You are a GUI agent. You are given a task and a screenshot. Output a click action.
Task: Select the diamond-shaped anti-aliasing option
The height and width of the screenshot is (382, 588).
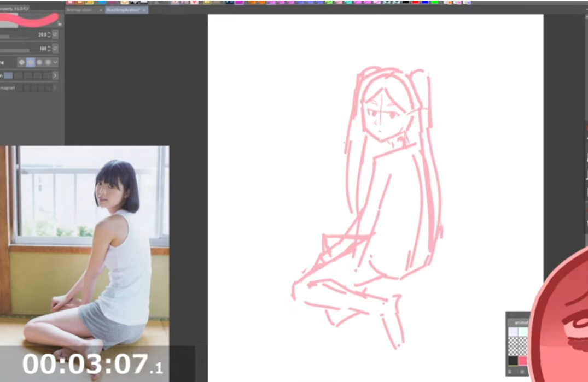tap(22, 62)
